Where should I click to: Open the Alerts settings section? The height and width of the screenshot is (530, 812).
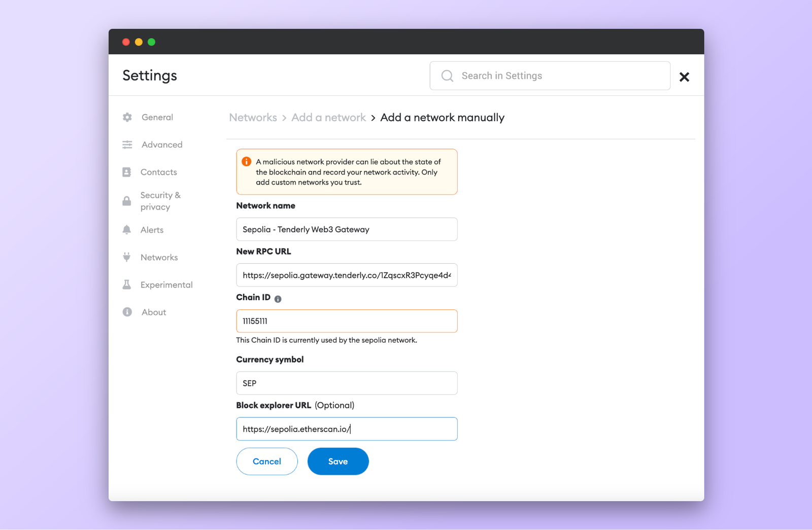click(152, 230)
